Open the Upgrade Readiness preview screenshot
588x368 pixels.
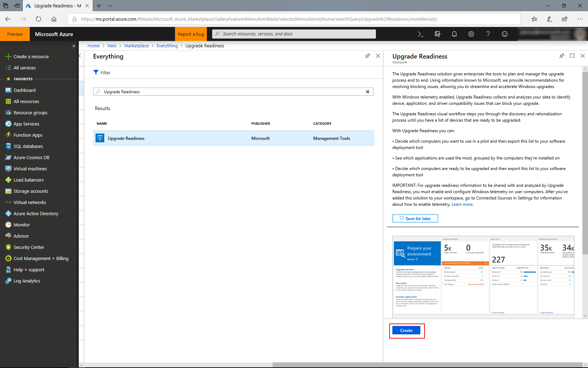coord(483,277)
